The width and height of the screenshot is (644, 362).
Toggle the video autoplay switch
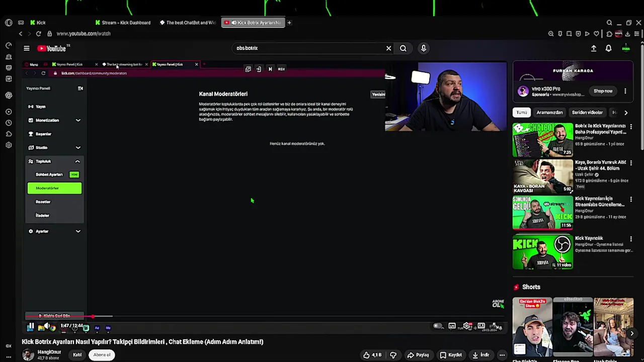438,326
